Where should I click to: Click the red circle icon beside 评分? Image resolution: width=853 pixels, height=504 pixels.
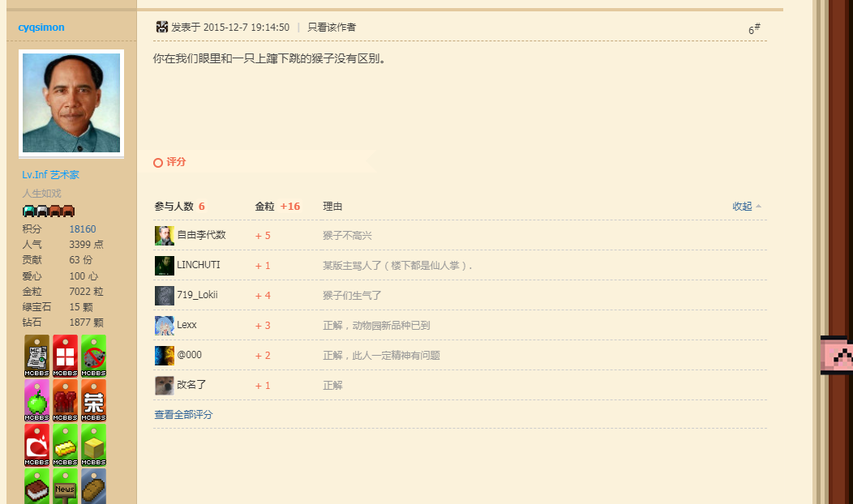tap(158, 163)
